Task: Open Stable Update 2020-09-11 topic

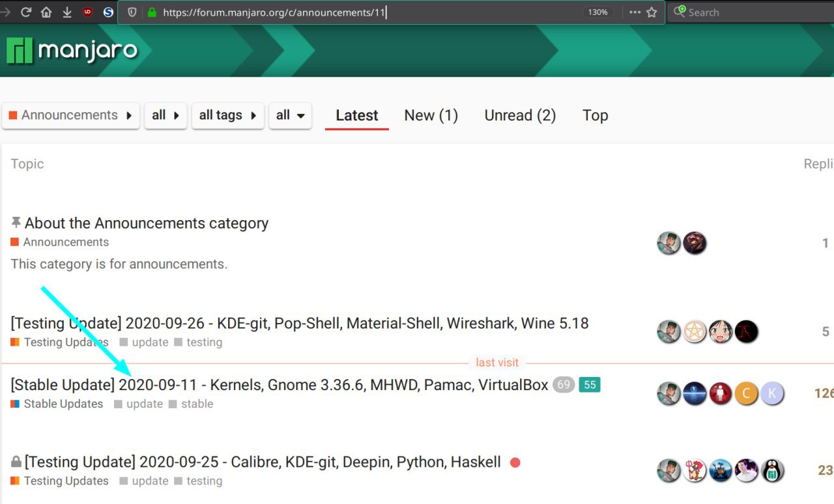Action: (280, 385)
